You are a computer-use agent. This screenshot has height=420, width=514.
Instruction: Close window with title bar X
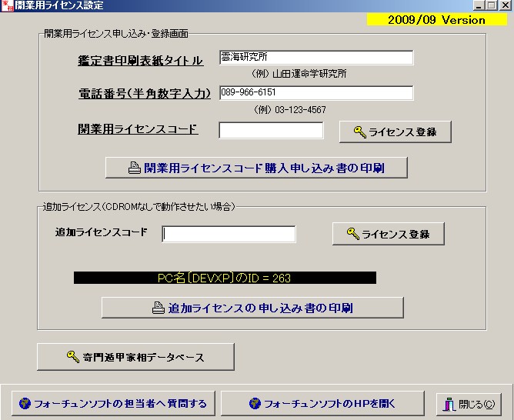tap(506, 5)
